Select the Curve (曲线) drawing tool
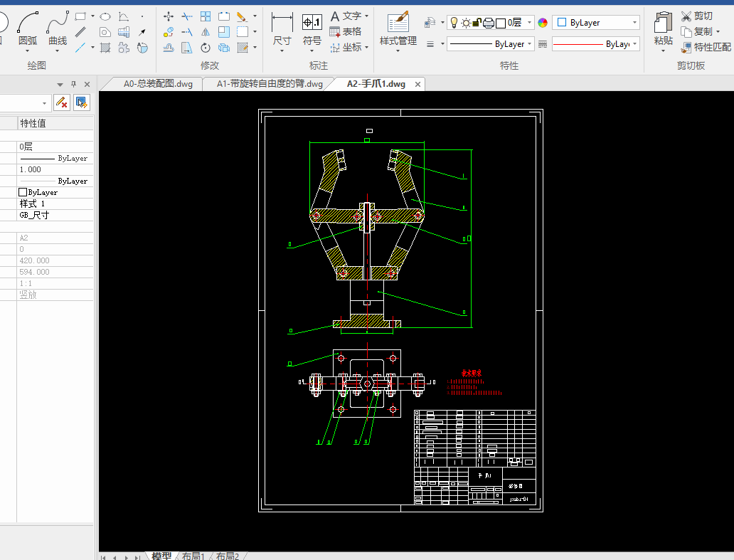The image size is (734, 560). click(x=58, y=29)
